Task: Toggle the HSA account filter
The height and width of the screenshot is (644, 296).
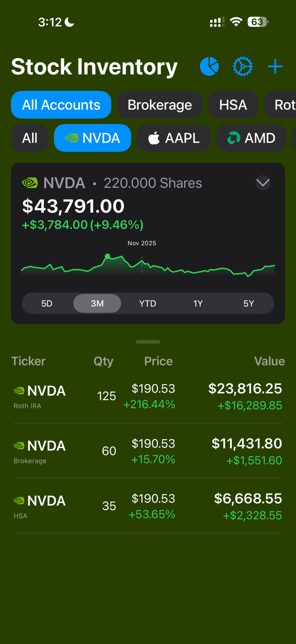Action: click(x=233, y=105)
